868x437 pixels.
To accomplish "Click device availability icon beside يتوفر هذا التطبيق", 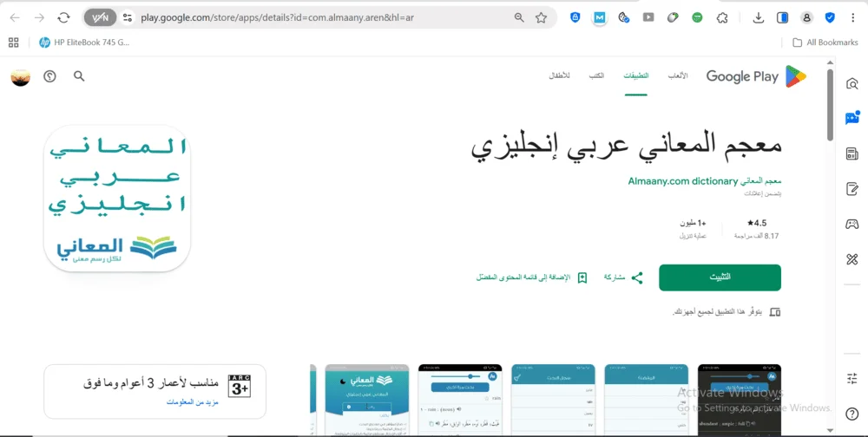I will (x=775, y=312).
